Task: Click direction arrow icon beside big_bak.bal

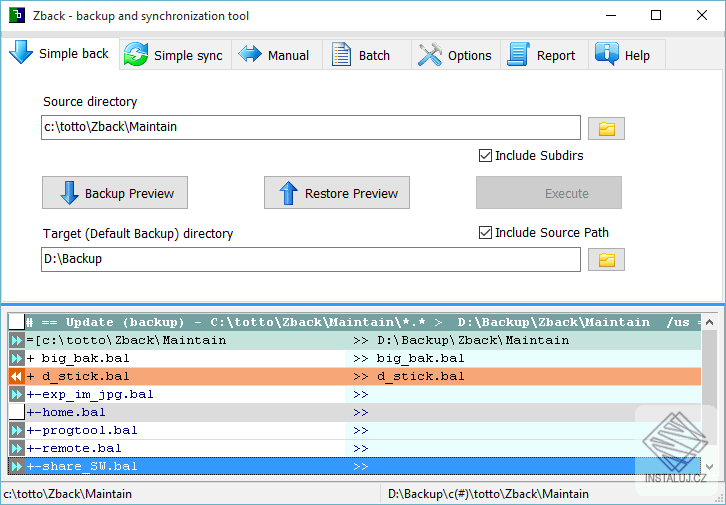Action: (x=17, y=358)
